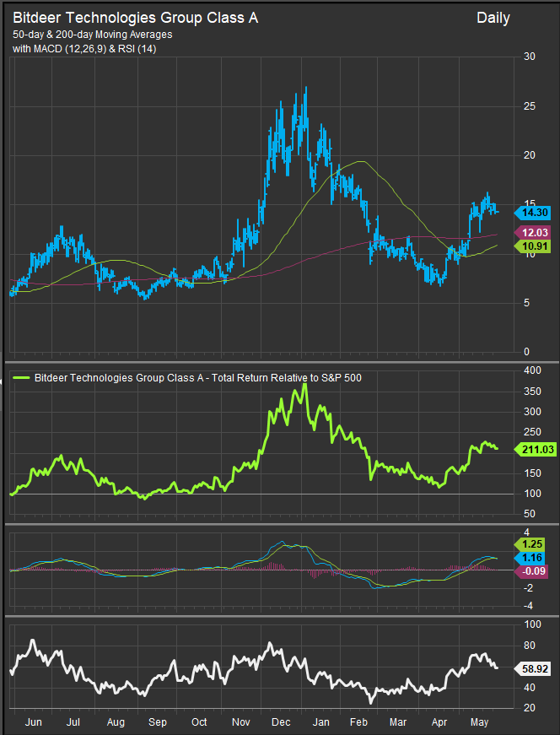Viewport: 560px width, 735px height.
Task: Click the Daily interval label
Action: click(x=493, y=19)
